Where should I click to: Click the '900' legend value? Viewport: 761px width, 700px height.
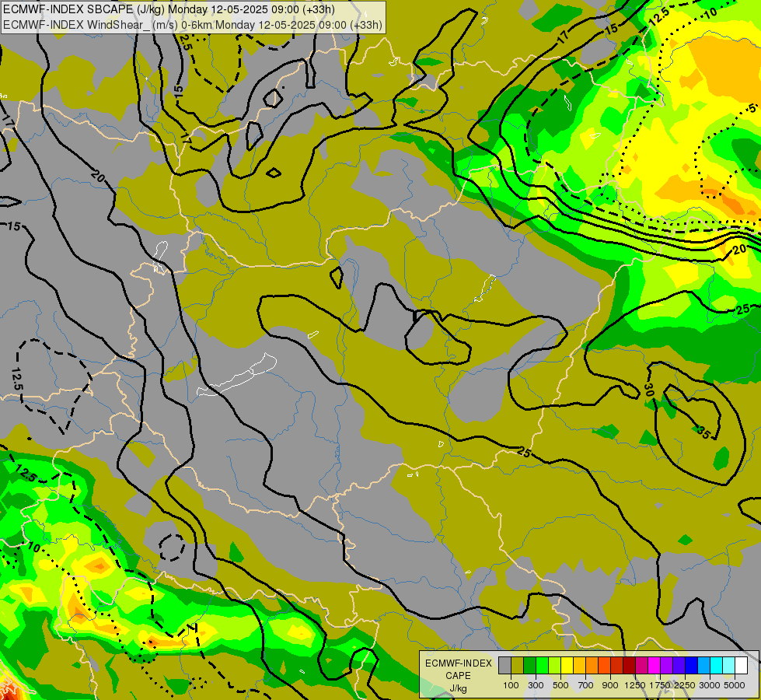(x=610, y=685)
